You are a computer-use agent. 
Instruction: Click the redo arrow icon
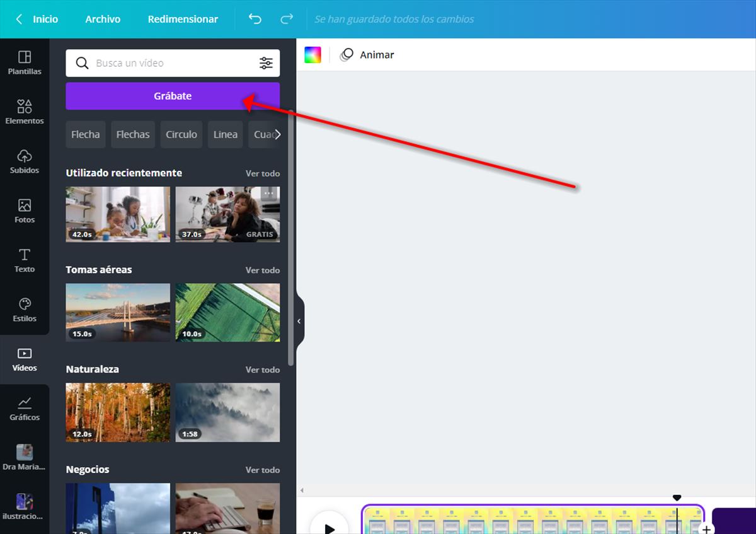pos(287,19)
